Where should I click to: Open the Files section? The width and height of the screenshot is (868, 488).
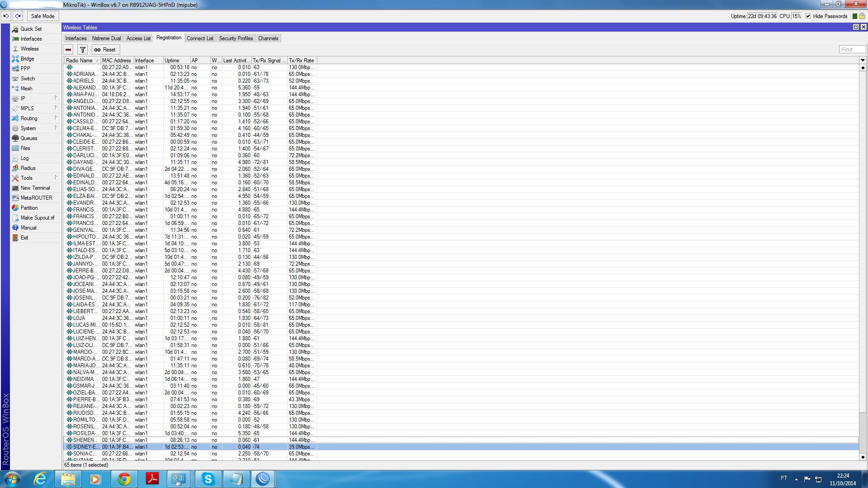[x=25, y=148]
